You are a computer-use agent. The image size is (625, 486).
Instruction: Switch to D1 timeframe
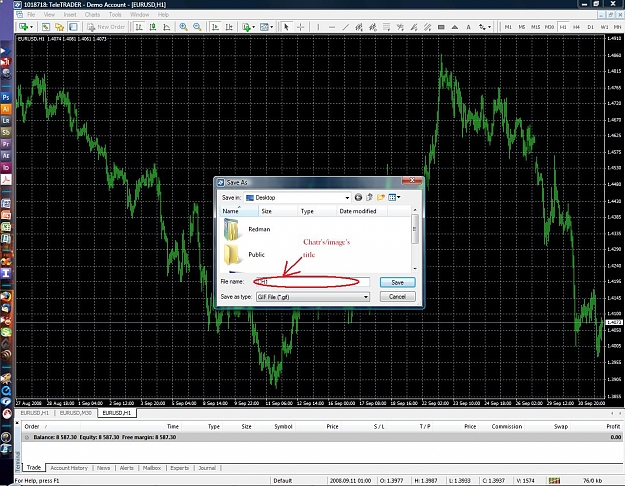590,27
